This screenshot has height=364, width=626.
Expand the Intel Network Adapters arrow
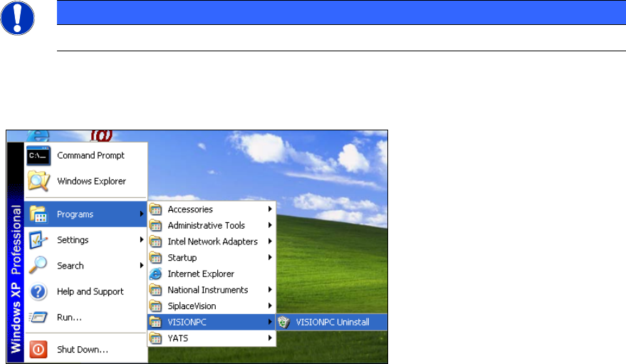270,241
